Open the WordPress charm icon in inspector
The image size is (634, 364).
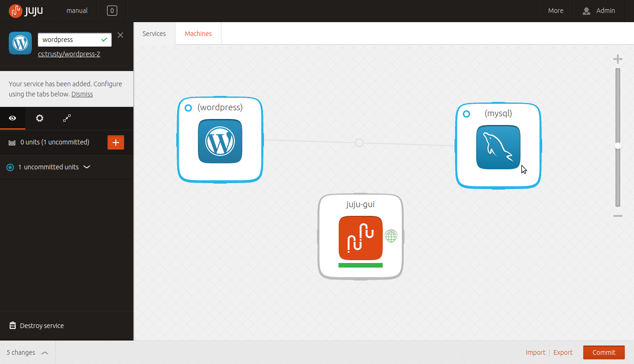click(20, 43)
